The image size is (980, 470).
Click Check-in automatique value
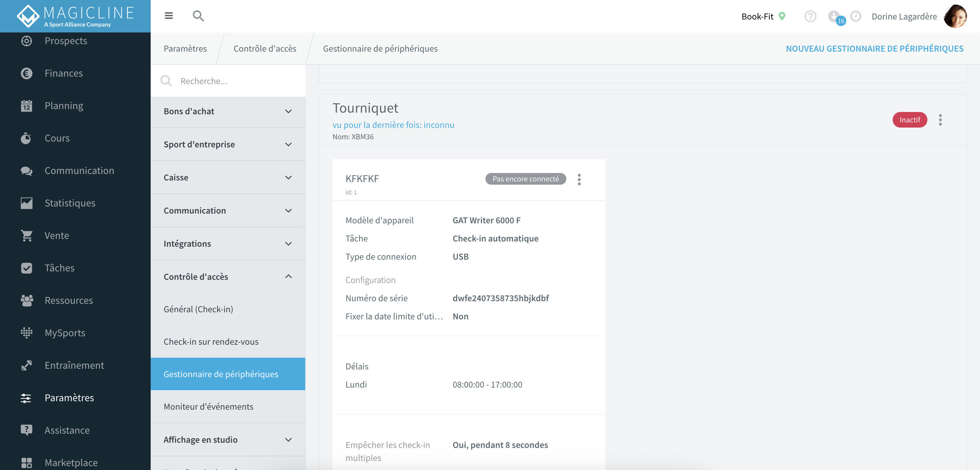(495, 239)
